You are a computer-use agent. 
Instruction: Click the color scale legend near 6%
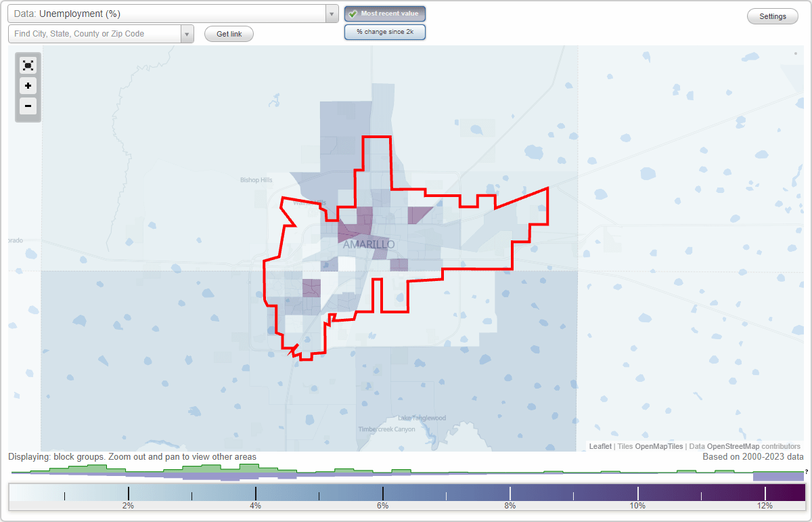coord(383,491)
